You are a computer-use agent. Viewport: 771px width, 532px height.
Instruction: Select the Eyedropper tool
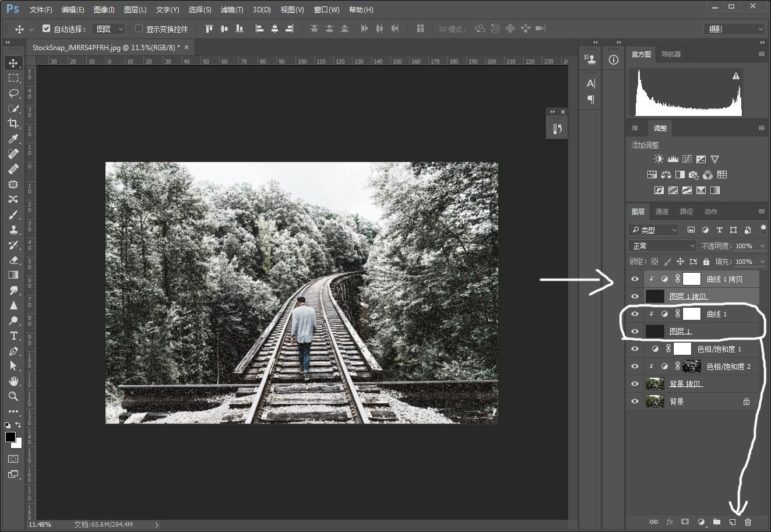(13, 139)
